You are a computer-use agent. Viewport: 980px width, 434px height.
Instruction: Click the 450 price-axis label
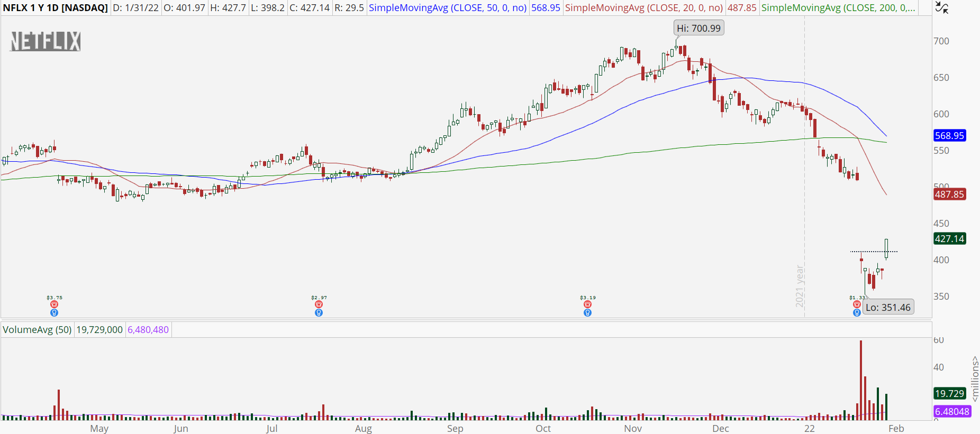point(941,223)
